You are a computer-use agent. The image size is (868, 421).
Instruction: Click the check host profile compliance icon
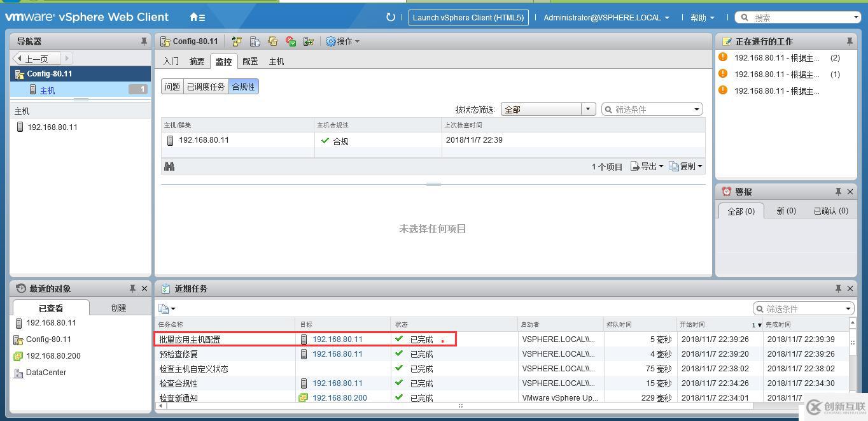click(x=291, y=41)
